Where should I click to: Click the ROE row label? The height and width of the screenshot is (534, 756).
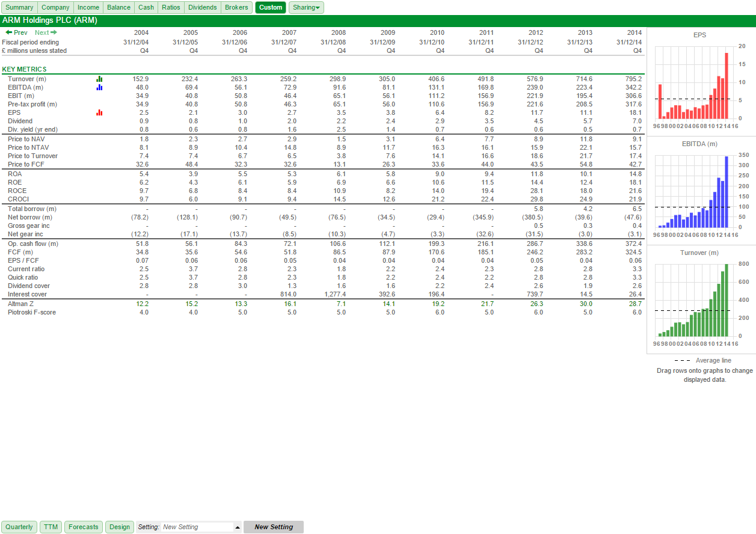[x=15, y=182]
